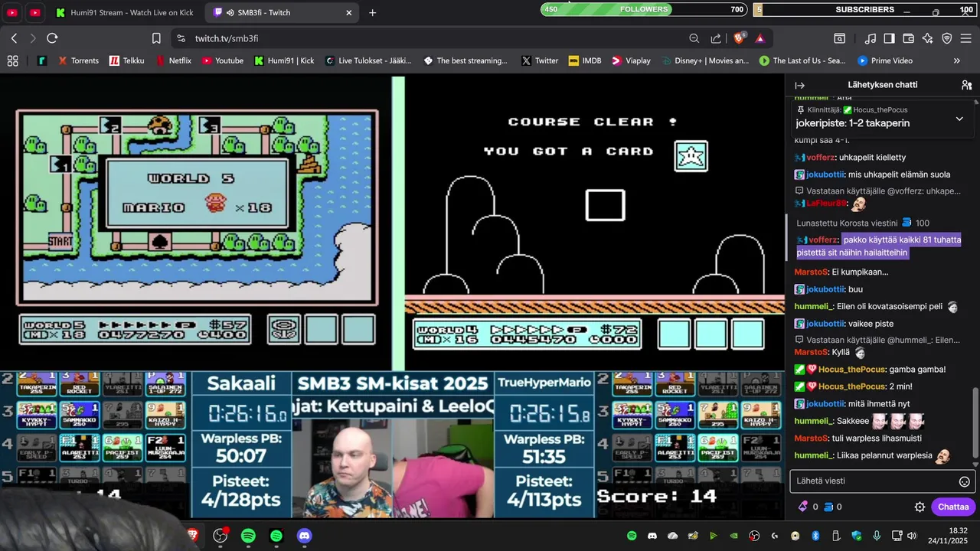The width and height of the screenshot is (980, 551).
Task: Open the microphone icon in the system tray
Action: pos(877,536)
